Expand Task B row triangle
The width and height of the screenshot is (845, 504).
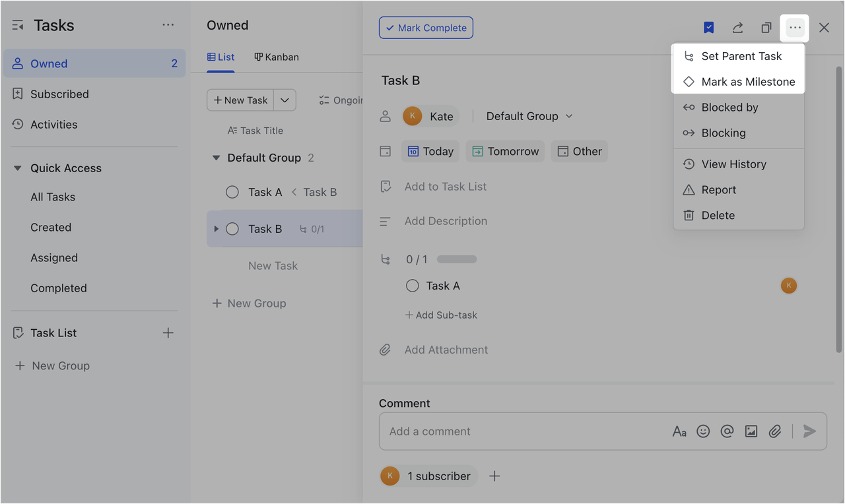pos(216,229)
